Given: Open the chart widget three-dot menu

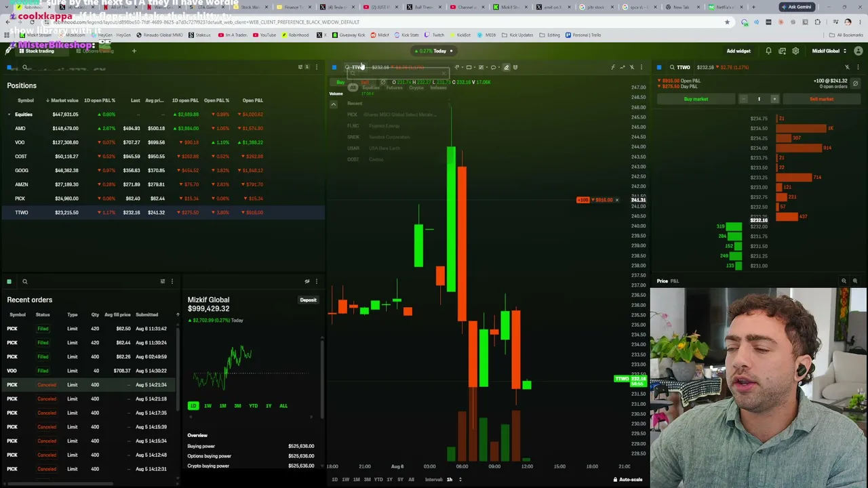Looking at the screenshot, I should click(641, 67).
